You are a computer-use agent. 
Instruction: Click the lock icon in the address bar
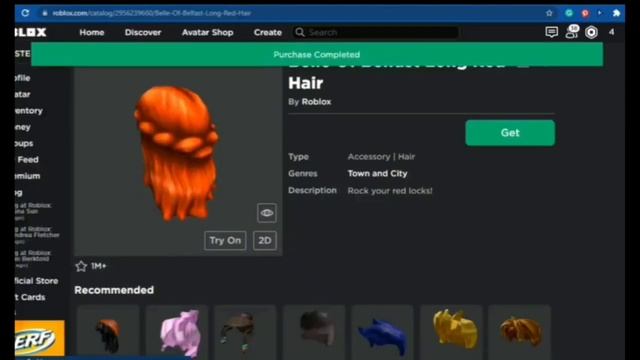pos(45,13)
